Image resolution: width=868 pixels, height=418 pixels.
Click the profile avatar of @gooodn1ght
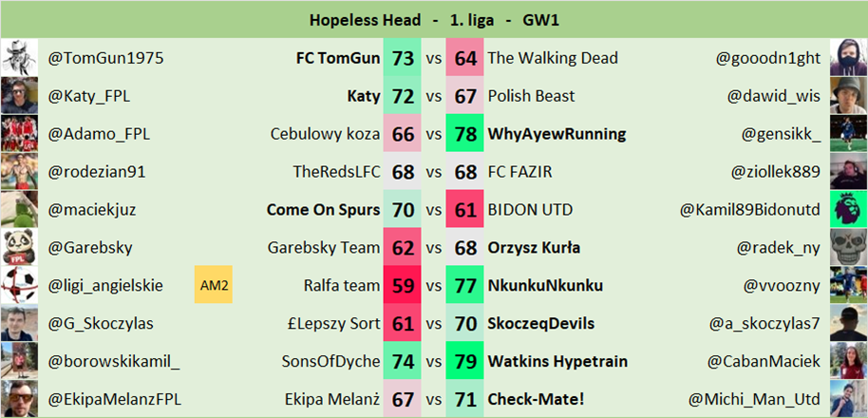point(848,58)
